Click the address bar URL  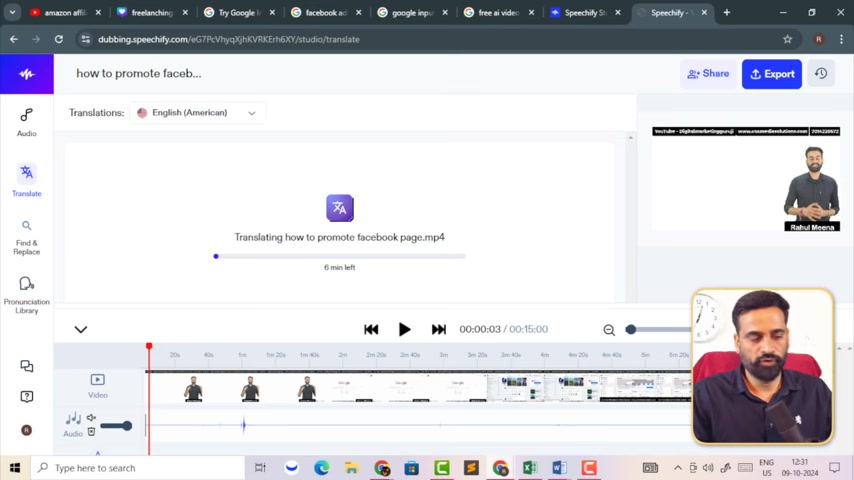pyautogui.click(x=229, y=39)
